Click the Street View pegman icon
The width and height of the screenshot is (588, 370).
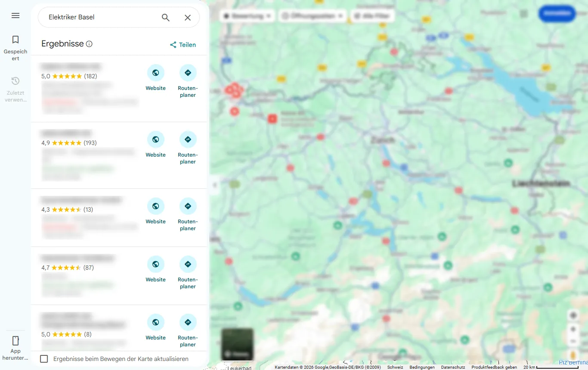pyautogui.click(x=573, y=355)
